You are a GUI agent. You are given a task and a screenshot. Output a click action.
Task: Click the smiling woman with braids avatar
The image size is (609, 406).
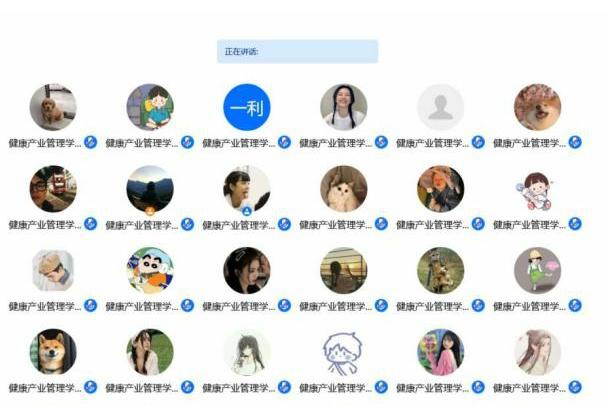[344, 107]
